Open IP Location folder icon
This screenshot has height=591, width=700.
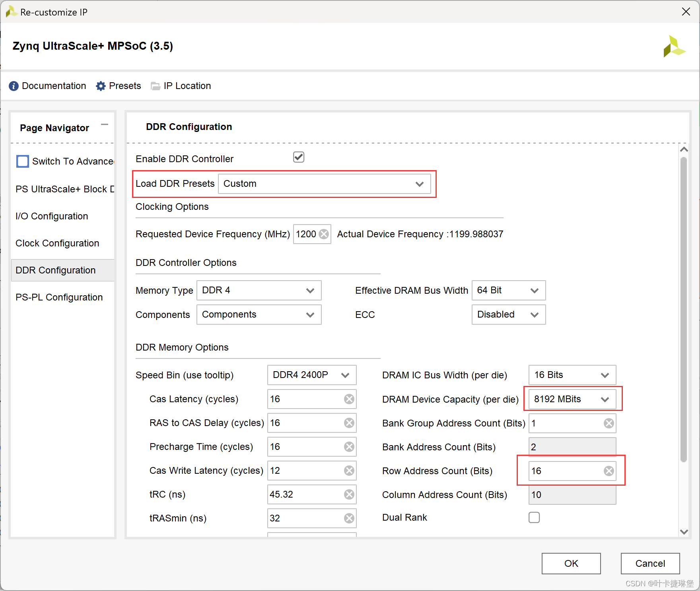pyautogui.click(x=156, y=86)
